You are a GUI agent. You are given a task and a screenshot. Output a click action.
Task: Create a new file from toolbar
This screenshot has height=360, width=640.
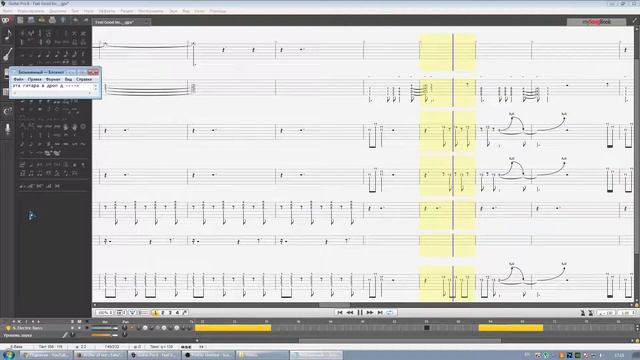pos(20,20)
